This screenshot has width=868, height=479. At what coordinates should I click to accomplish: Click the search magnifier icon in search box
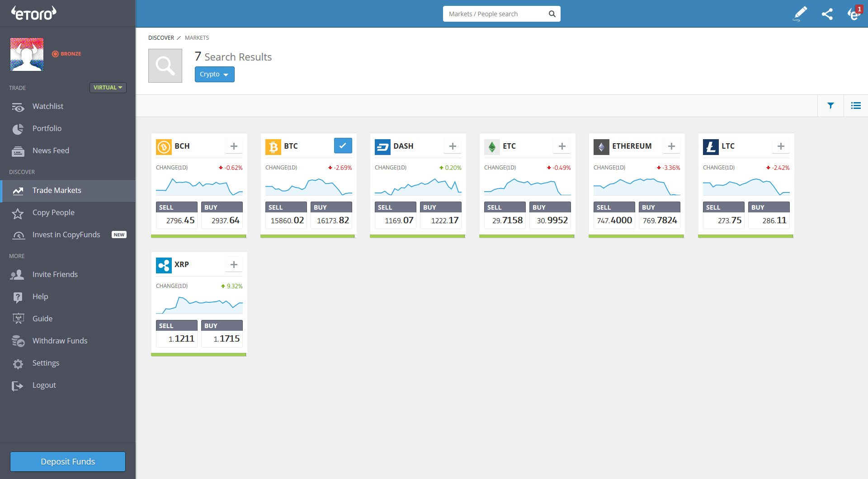(x=552, y=14)
